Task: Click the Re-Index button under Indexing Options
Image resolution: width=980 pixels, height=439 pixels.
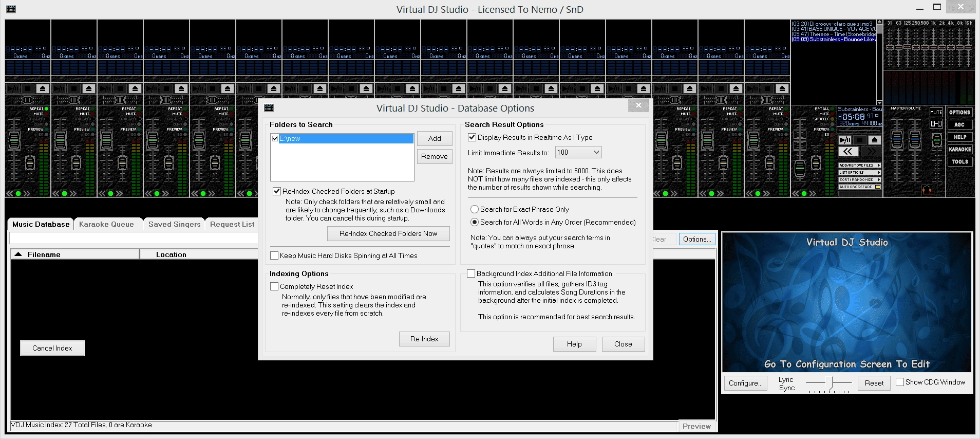Action: [424, 339]
